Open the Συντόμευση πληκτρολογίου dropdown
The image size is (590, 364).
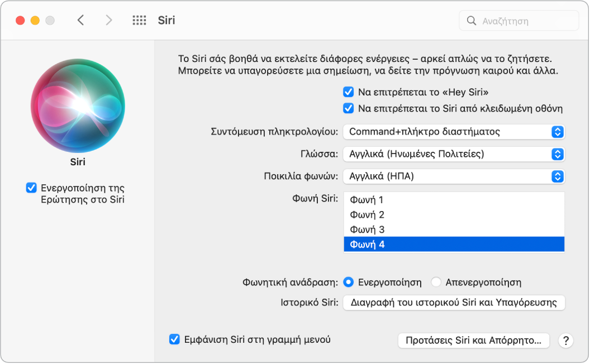pyautogui.click(x=453, y=132)
